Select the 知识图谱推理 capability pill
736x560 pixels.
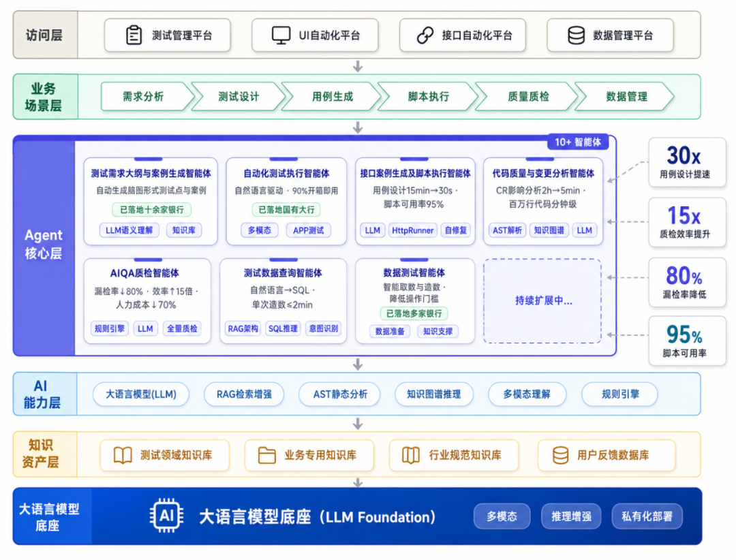click(x=433, y=394)
